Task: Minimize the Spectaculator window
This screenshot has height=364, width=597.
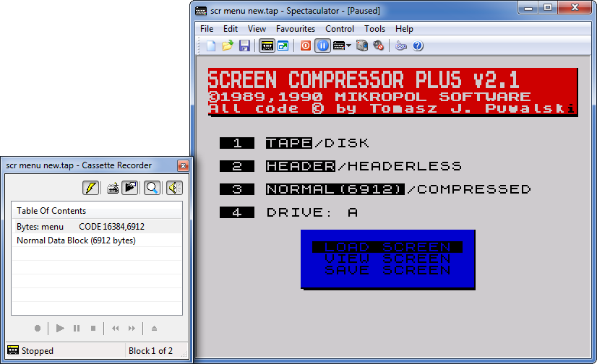Action: tap(528, 8)
